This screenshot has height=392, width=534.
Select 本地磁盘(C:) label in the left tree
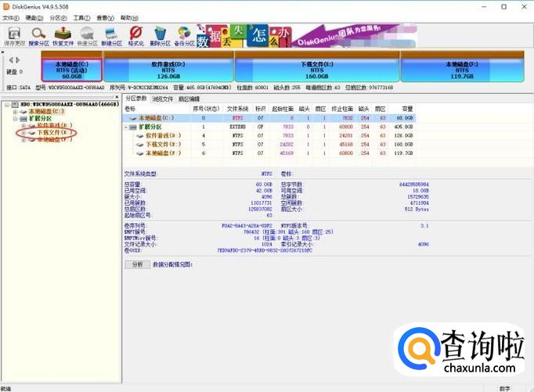click(46, 112)
